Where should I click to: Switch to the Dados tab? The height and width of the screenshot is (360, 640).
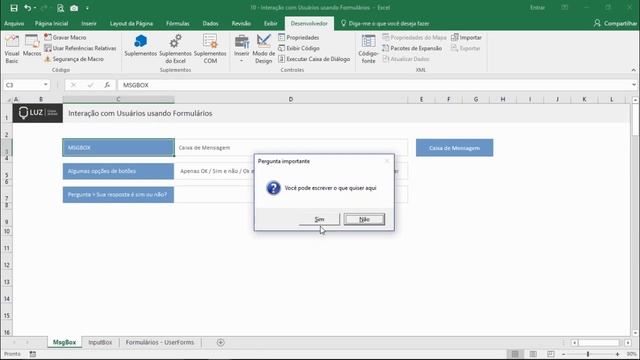tap(210, 24)
